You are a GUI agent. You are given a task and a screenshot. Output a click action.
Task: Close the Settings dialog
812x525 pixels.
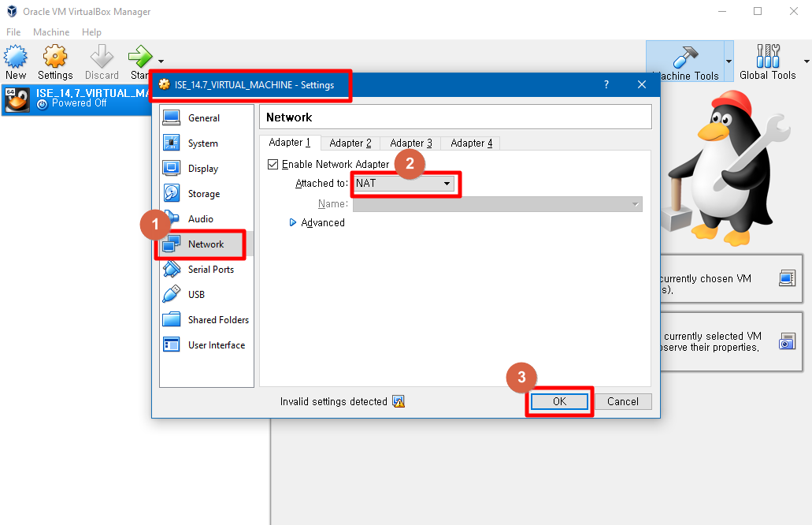tap(642, 84)
